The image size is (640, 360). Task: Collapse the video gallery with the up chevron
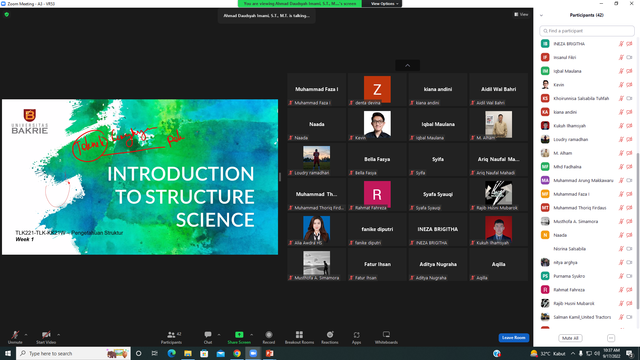click(x=407, y=65)
